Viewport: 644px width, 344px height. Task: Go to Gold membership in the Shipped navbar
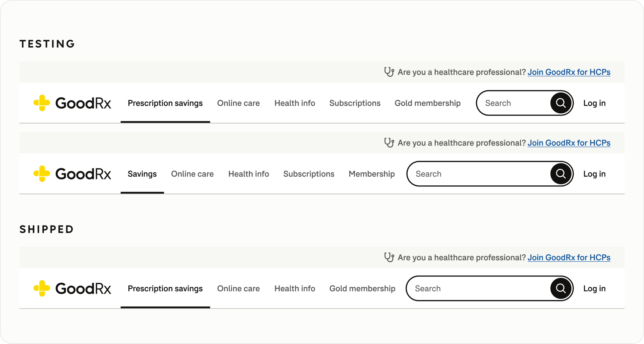(x=362, y=288)
